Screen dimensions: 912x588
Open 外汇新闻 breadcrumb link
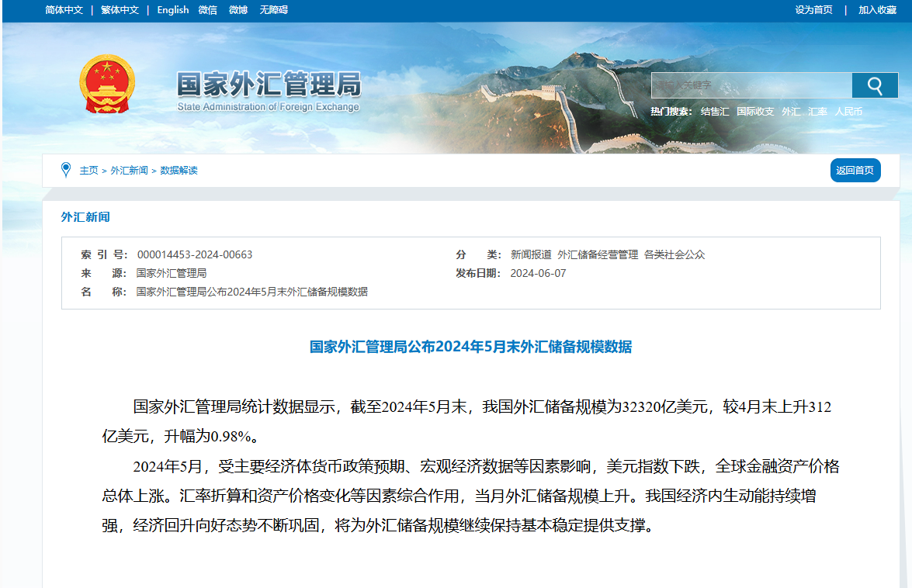pos(129,171)
